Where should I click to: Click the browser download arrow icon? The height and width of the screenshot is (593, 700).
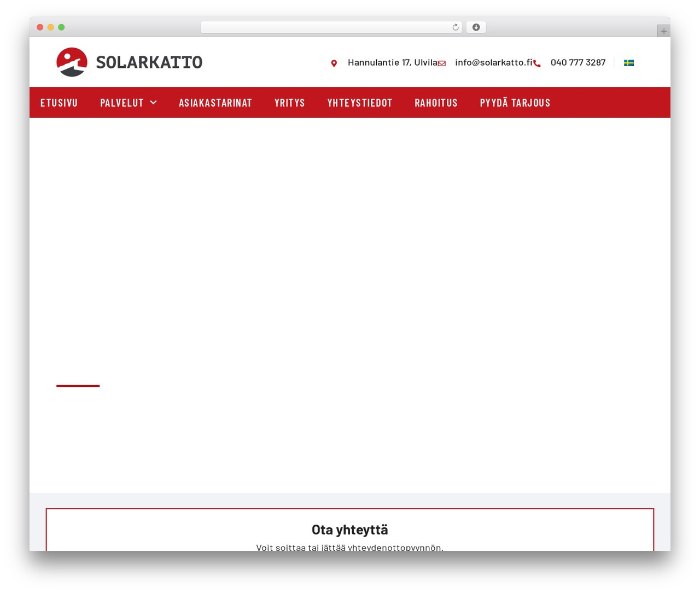tap(476, 27)
